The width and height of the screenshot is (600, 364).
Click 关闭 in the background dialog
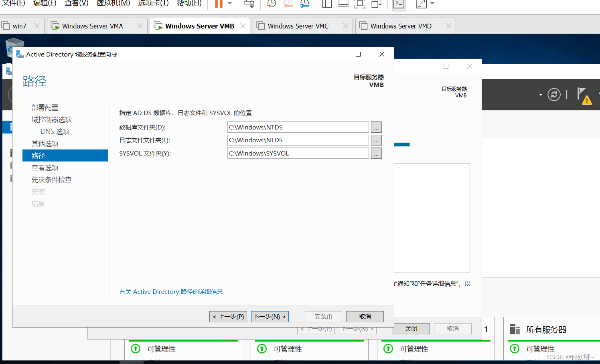[x=411, y=329]
